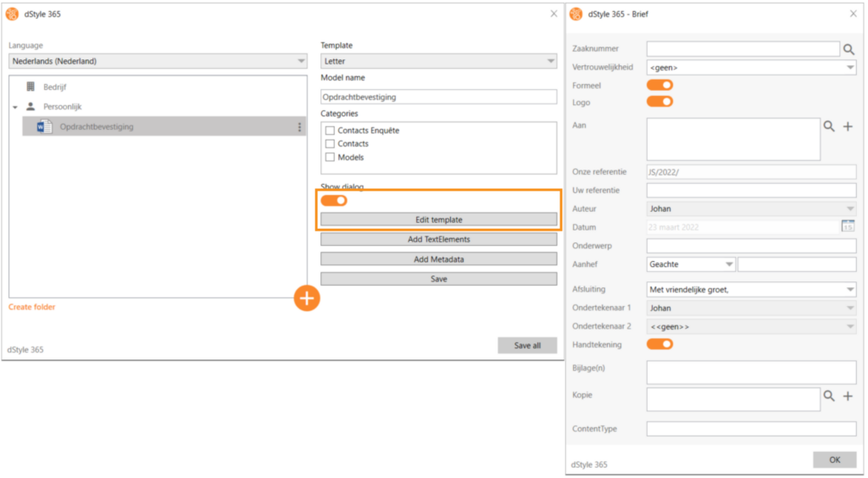The image size is (868, 478).
Task: Click the dStyle 365 logo in the left window
Action: (x=12, y=14)
